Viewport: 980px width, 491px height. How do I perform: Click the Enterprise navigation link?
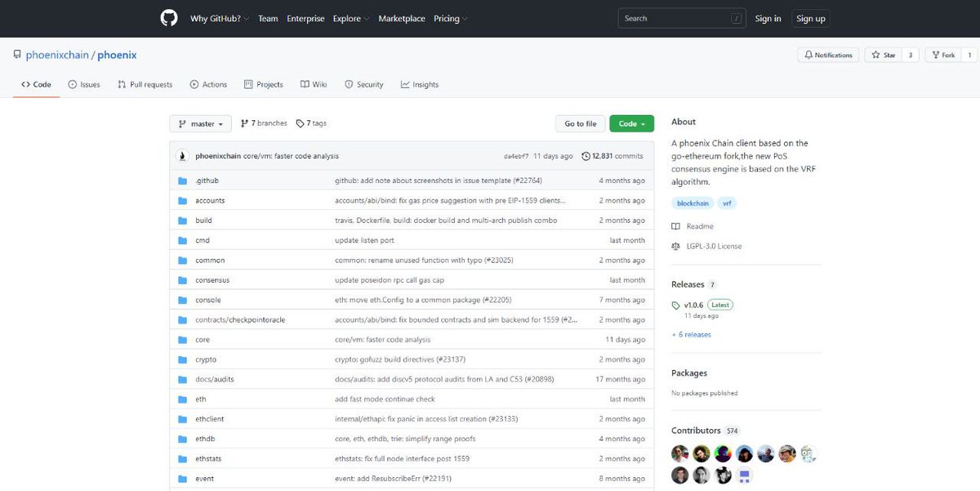pyautogui.click(x=305, y=19)
